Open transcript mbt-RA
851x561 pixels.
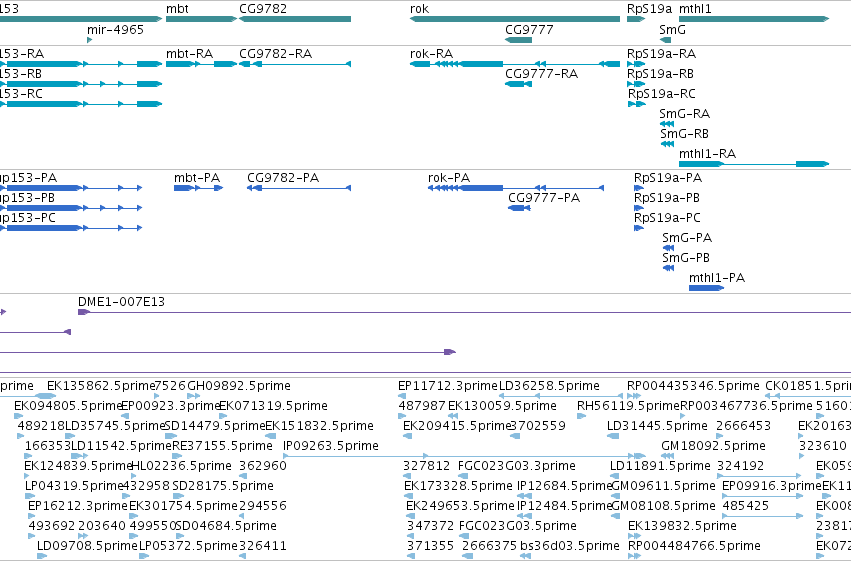(x=189, y=54)
